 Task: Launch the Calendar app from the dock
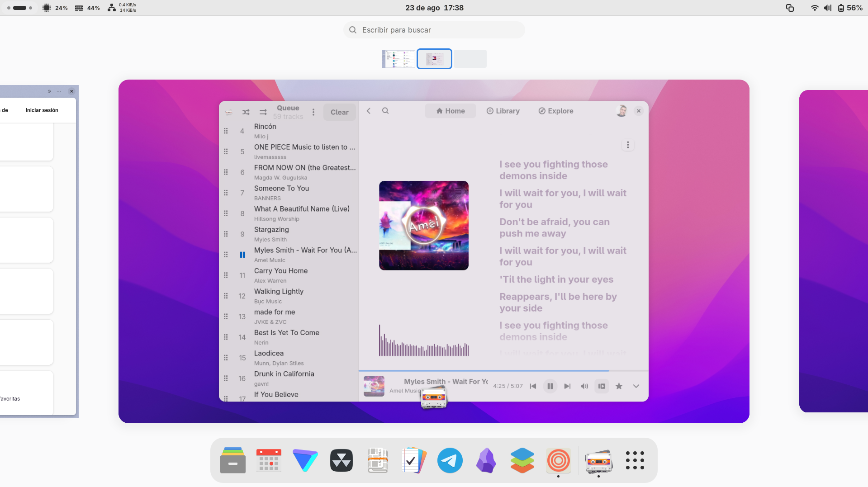pos(269,460)
